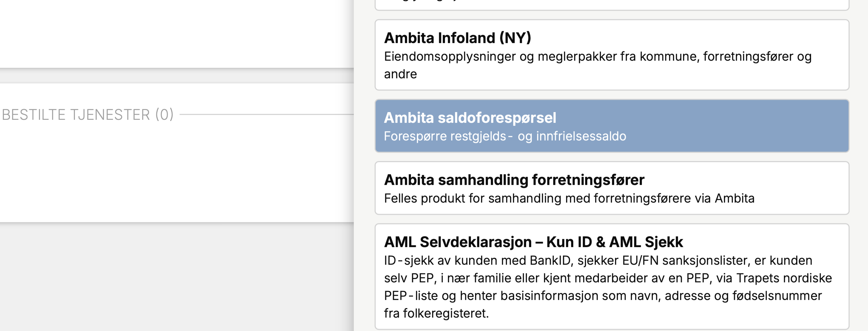Click the "Ambita saldoforespørsel" heading

pyautogui.click(x=470, y=118)
